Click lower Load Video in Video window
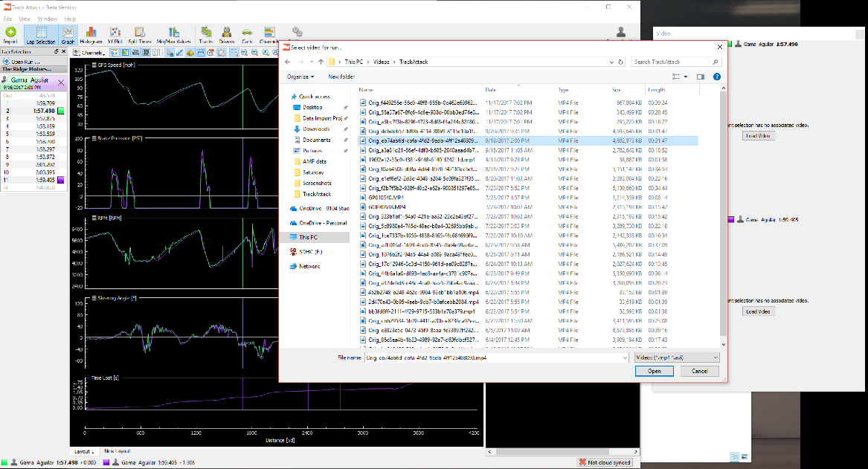This screenshot has width=868, height=469. click(758, 311)
